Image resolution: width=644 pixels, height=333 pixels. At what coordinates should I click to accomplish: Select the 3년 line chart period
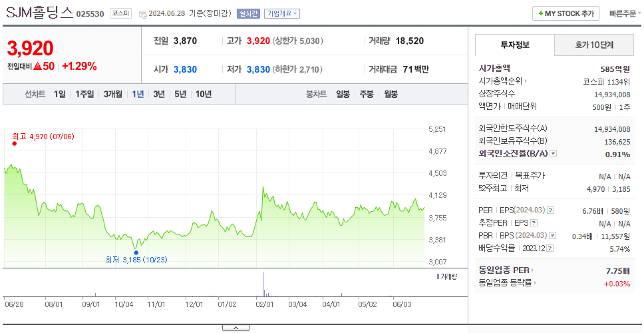click(159, 94)
